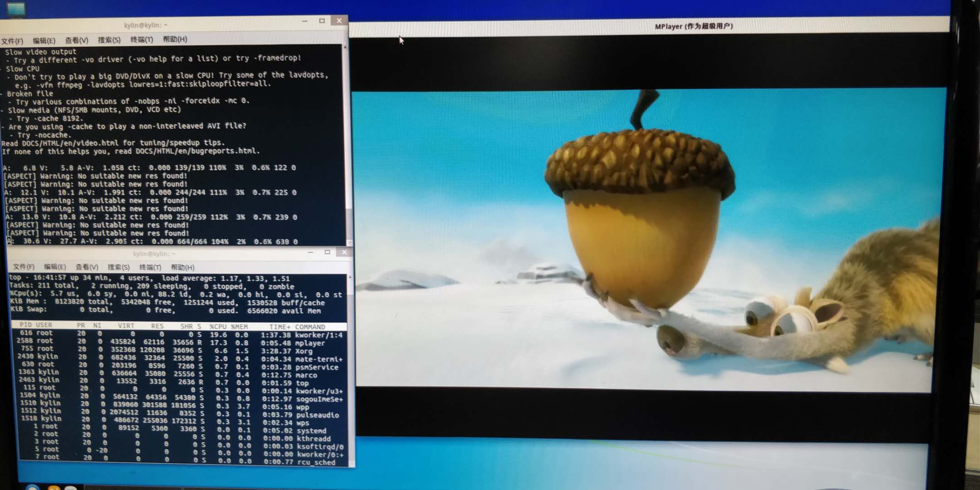This screenshot has height=490, width=980.
Task: Open 帮助(H) menu in the top-command terminal
Action: pos(182,267)
